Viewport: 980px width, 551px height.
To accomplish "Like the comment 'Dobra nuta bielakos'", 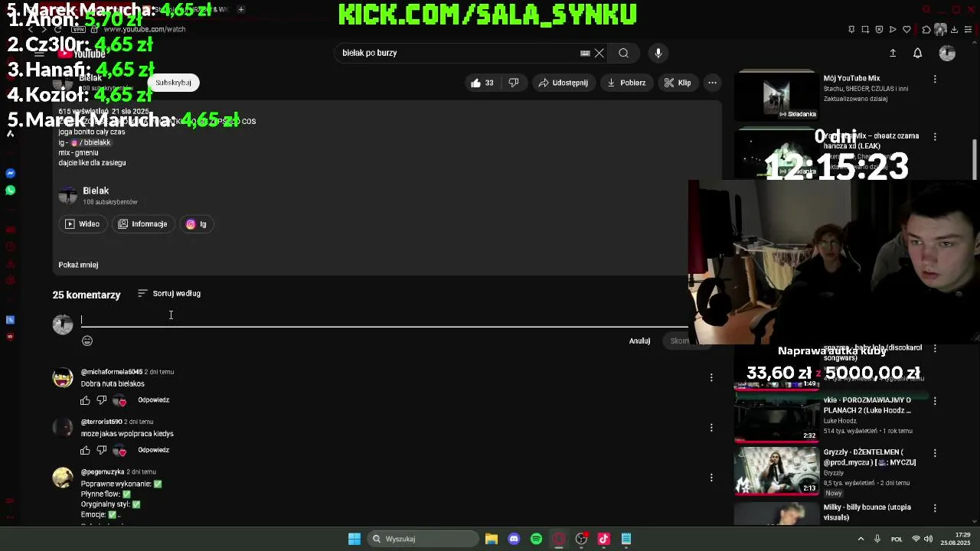I will pos(86,400).
